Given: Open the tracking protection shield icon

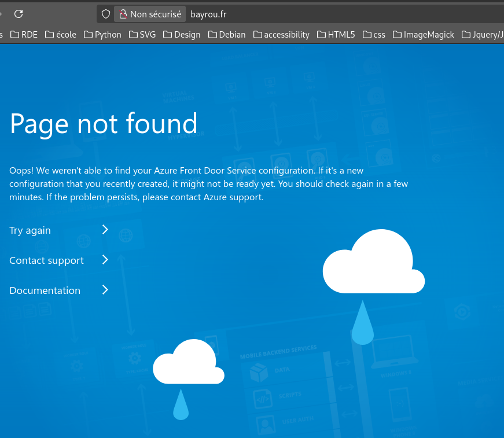Looking at the screenshot, I should pyautogui.click(x=106, y=14).
